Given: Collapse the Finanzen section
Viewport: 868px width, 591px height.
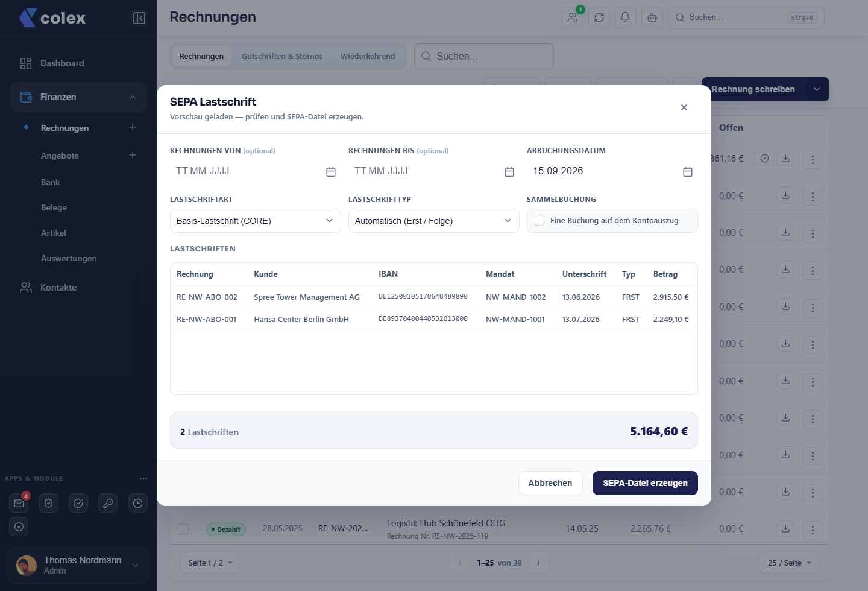Looking at the screenshot, I should (x=78, y=97).
